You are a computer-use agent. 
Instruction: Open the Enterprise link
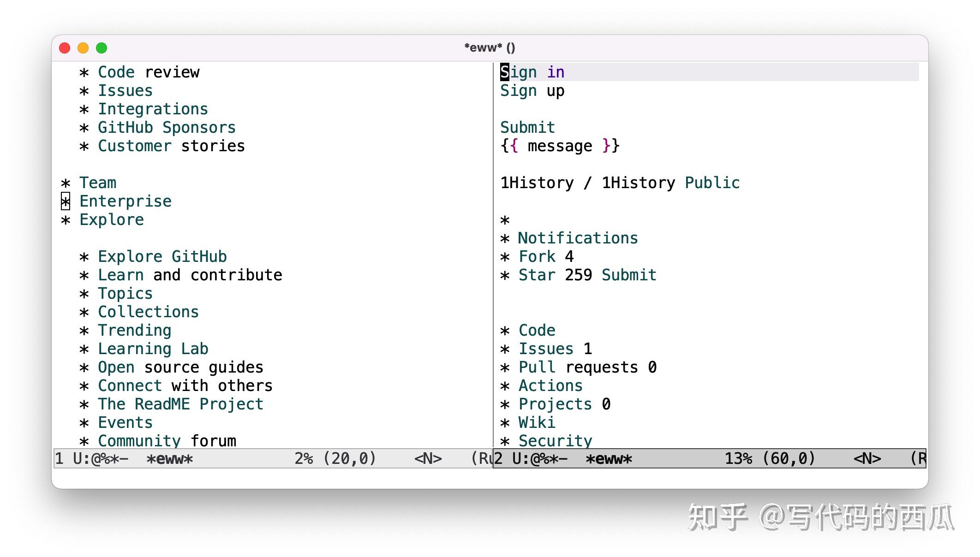click(125, 201)
